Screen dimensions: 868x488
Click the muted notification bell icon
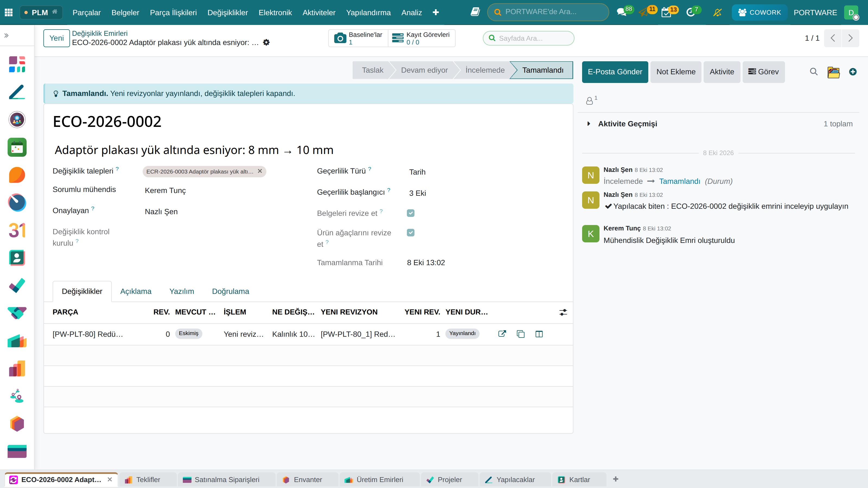717,12
